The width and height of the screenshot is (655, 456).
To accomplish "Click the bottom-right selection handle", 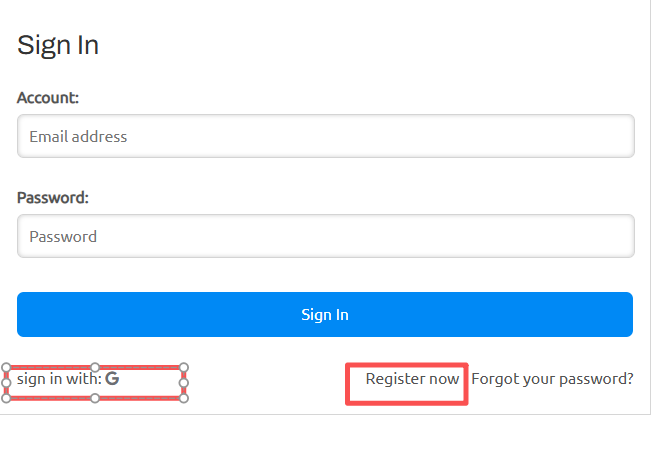I will coord(184,398).
